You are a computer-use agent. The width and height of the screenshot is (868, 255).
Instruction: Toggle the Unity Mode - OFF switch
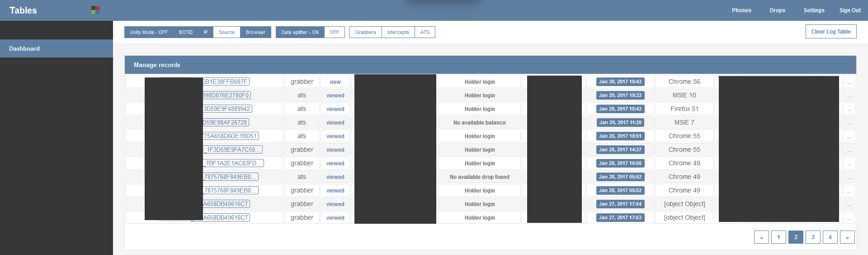(149, 32)
